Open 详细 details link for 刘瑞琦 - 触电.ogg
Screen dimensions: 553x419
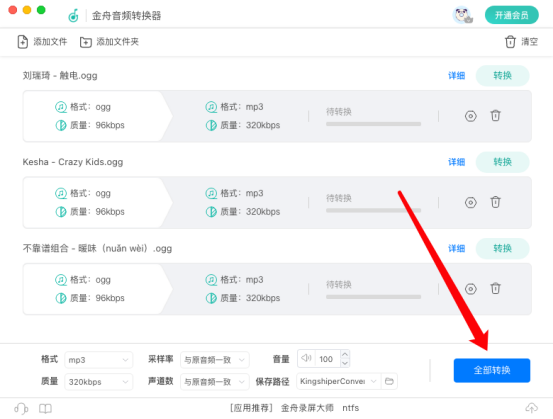tap(456, 75)
